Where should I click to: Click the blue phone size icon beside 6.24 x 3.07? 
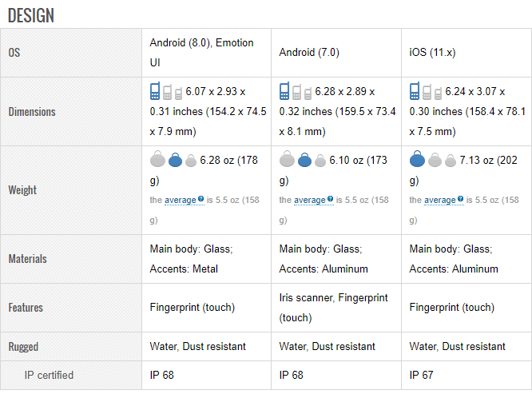pyautogui.click(x=415, y=91)
